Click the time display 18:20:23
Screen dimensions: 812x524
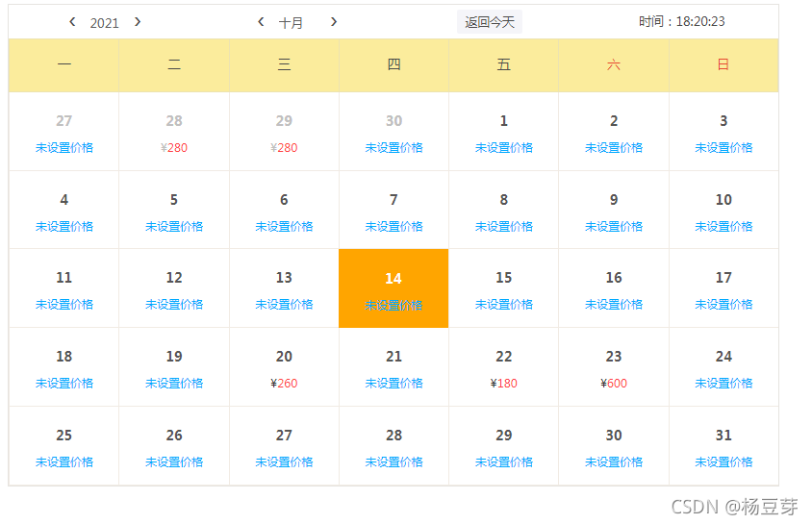coord(700,21)
